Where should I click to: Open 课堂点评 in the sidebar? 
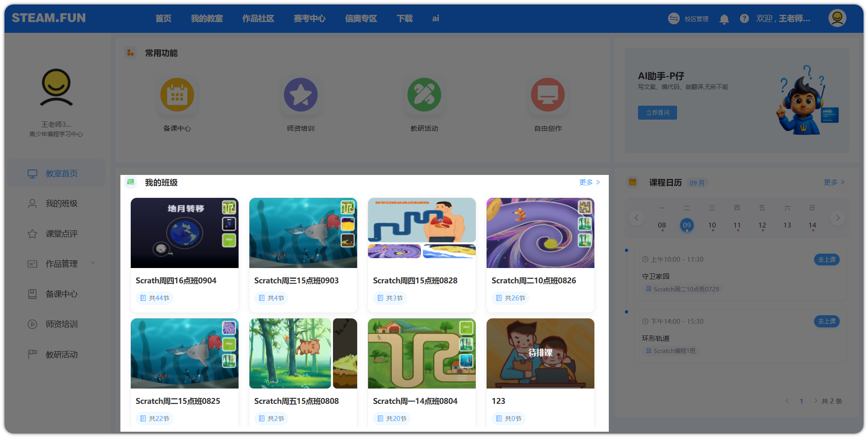tap(56, 234)
